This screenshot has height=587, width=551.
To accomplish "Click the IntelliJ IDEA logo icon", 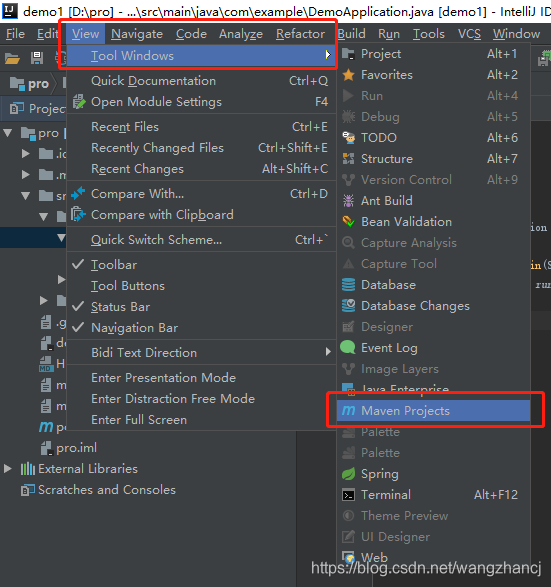I will point(9,12).
